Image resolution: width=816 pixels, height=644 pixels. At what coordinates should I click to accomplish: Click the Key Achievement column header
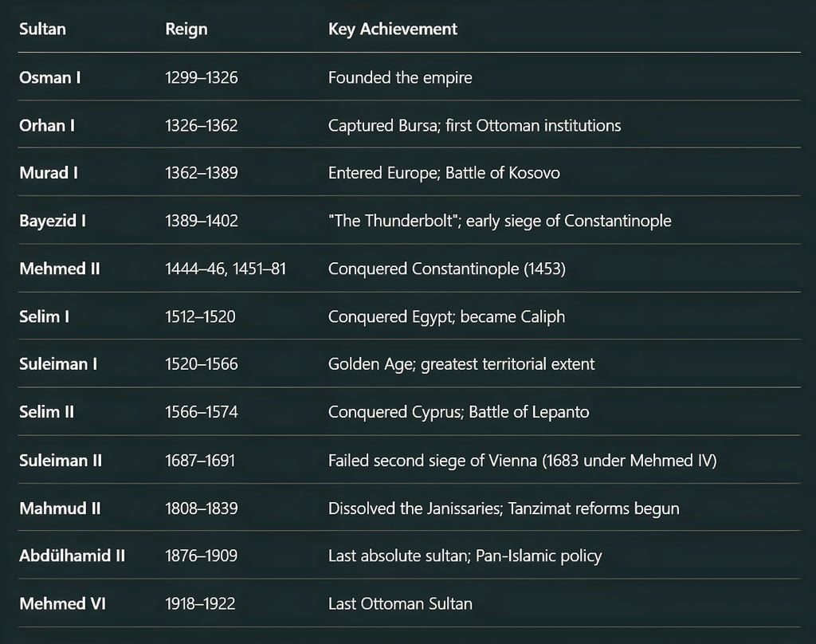tap(392, 29)
